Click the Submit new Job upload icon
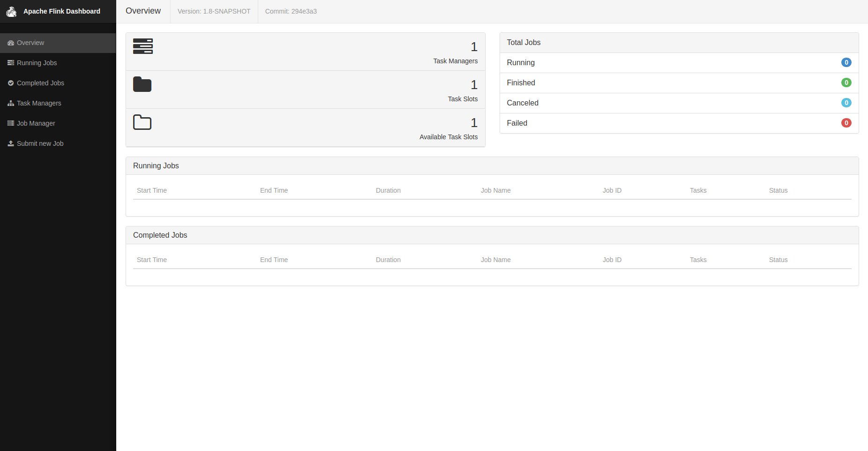 pyautogui.click(x=11, y=143)
